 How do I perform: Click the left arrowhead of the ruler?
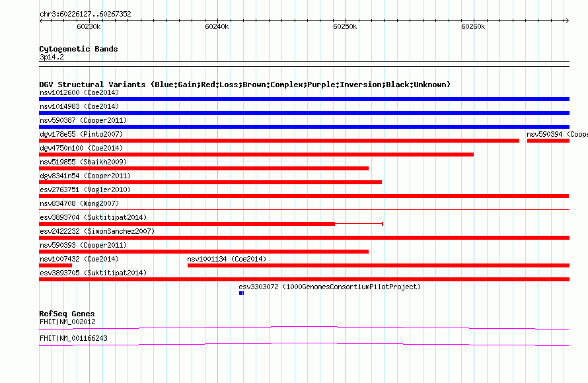point(41,21)
